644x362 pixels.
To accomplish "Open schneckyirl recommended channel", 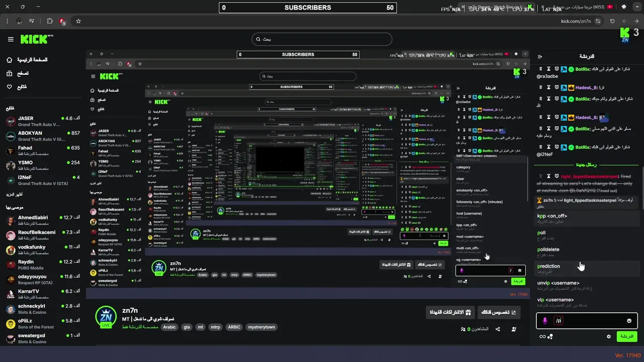I will (43, 309).
